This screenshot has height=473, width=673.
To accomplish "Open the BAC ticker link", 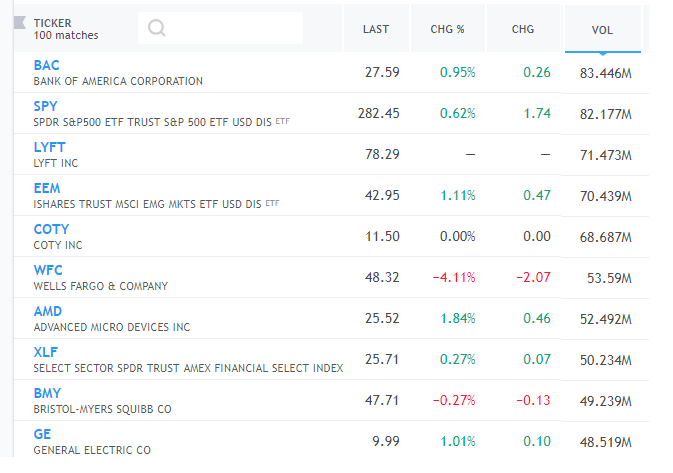I will [46, 65].
